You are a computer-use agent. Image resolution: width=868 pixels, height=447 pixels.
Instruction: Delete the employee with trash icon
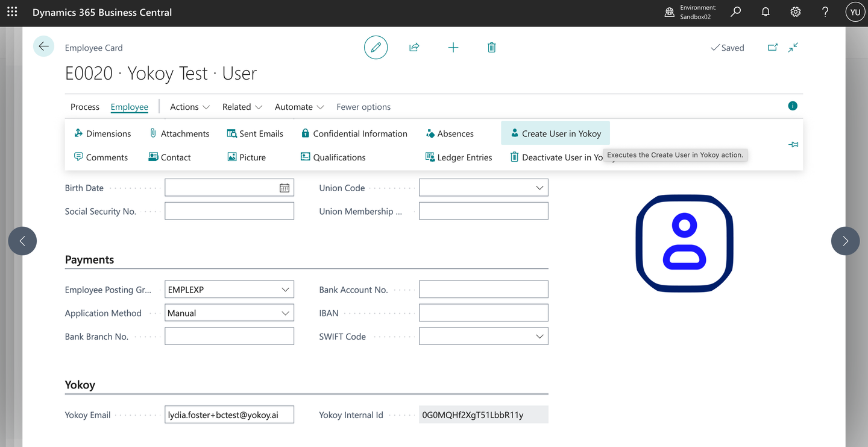[x=492, y=47]
